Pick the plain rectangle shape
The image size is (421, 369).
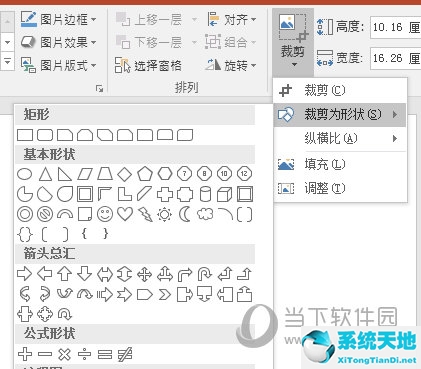point(25,135)
